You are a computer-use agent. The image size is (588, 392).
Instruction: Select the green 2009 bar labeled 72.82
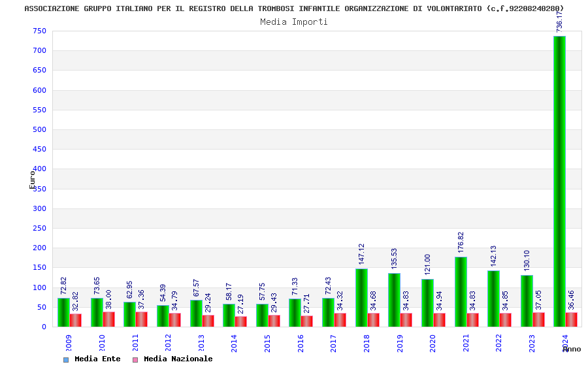pos(64,312)
